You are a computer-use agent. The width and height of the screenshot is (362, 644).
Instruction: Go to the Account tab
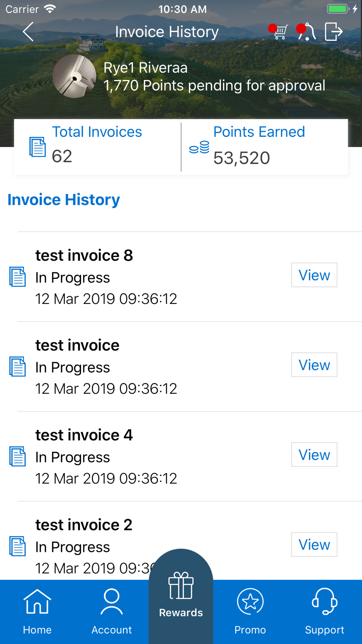[111, 611]
